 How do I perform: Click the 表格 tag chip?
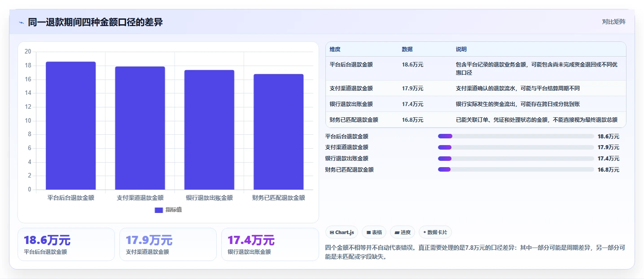[x=374, y=232]
